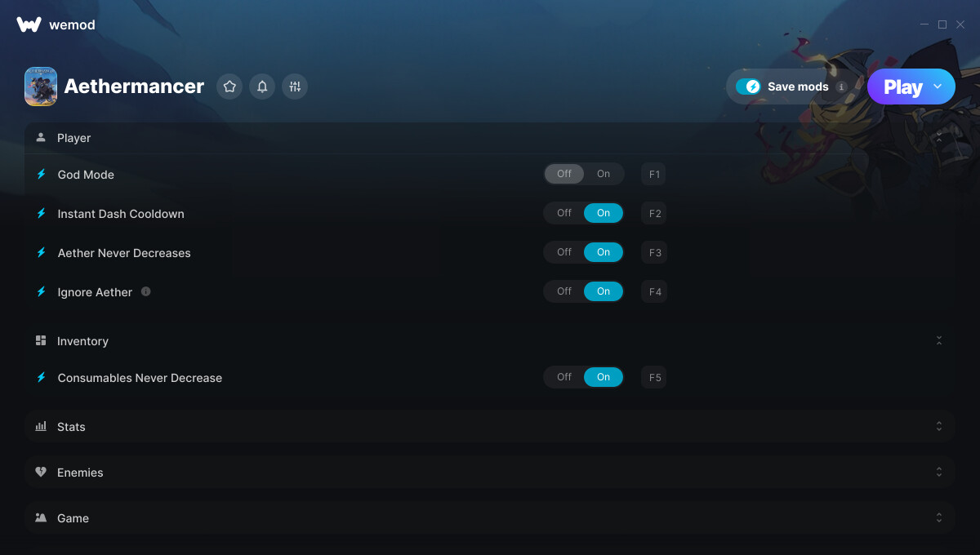Click the F1 hotkey box for God Mode
The width and height of the screenshot is (980, 555).
(x=655, y=174)
